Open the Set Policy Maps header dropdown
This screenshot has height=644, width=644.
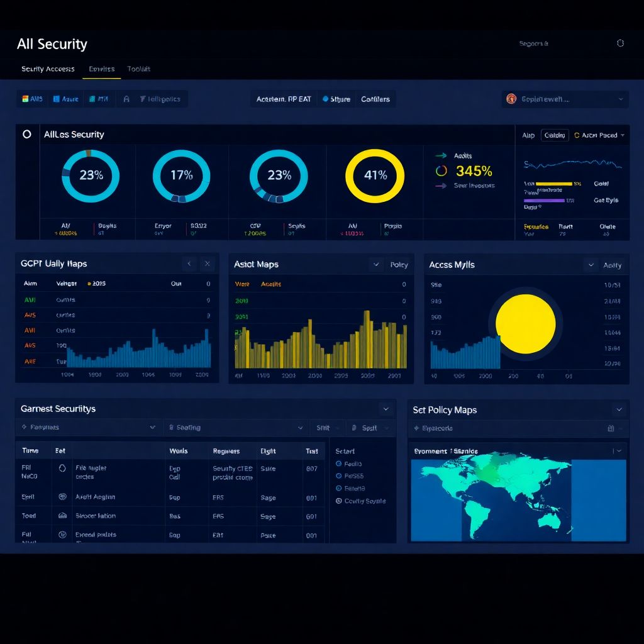pyautogui.click(x=619, y=410)
